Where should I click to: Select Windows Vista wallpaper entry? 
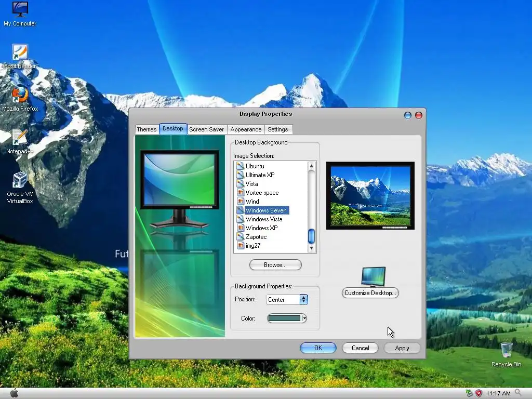pos(264,219)
